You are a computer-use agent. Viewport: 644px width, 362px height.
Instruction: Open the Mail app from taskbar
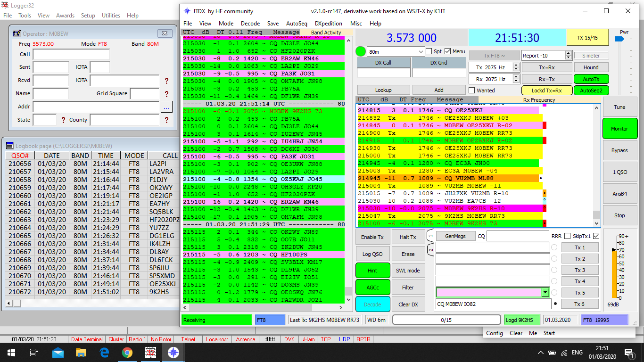pos(58,352)
